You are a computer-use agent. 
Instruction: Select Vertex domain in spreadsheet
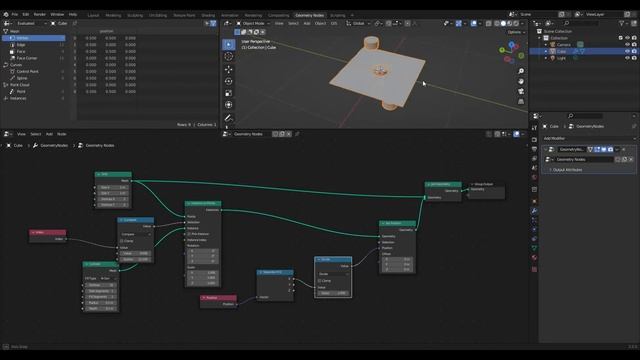click(34, 38)
